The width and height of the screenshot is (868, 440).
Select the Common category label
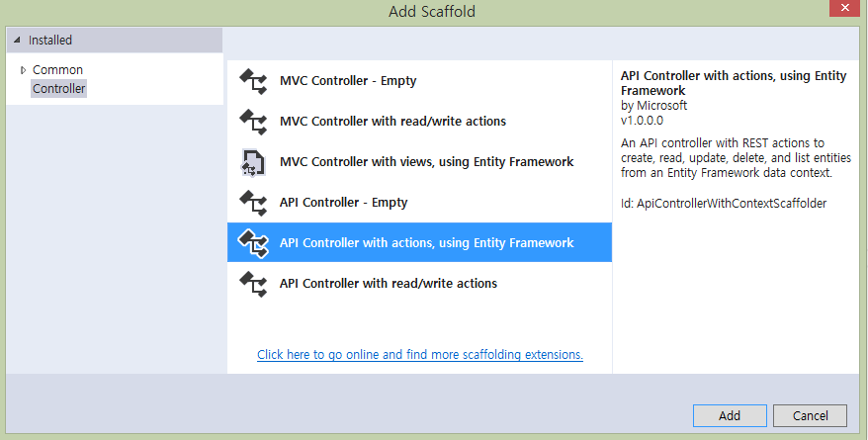[57, 70]
